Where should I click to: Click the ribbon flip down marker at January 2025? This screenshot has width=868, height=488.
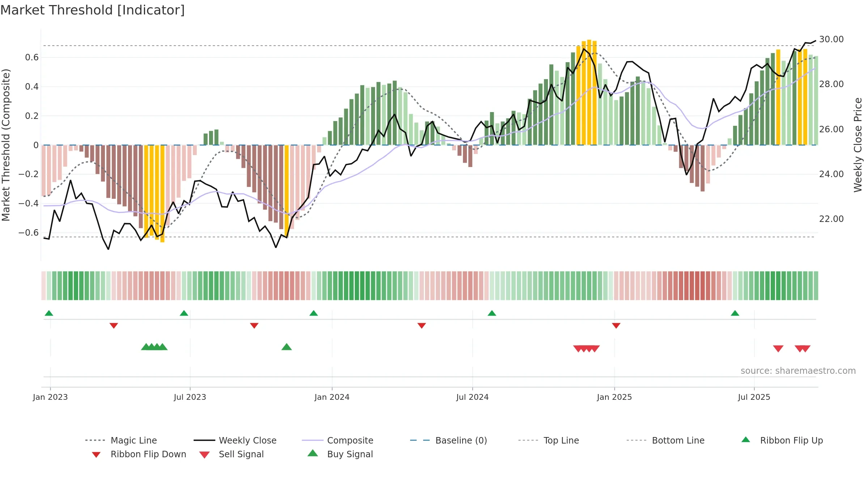click(616, 326)
